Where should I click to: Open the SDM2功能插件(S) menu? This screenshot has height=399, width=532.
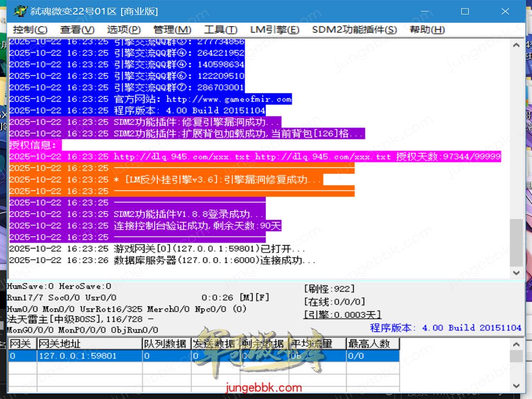point(354,30)
